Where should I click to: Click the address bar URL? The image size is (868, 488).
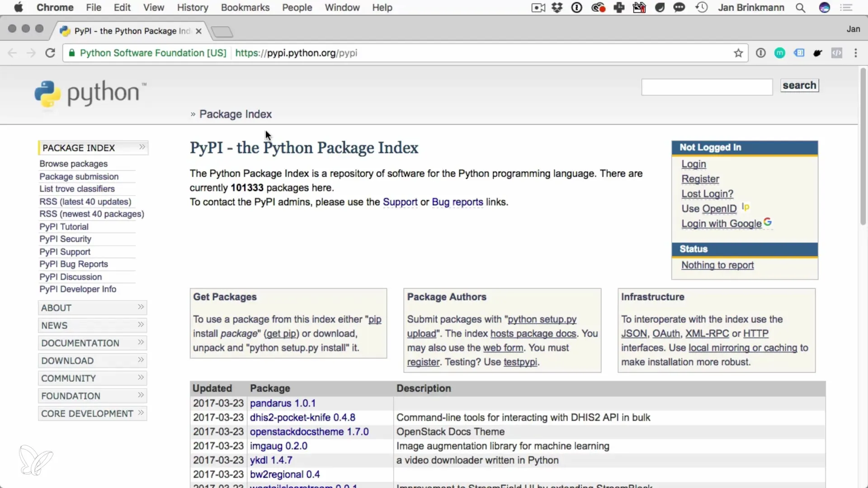point(296,53)
